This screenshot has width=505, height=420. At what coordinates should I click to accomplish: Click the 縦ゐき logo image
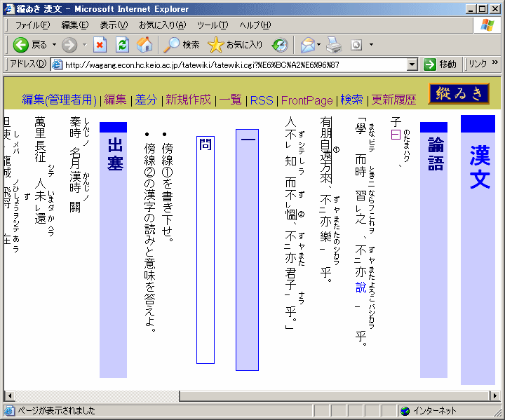click(x=458, y=93)
